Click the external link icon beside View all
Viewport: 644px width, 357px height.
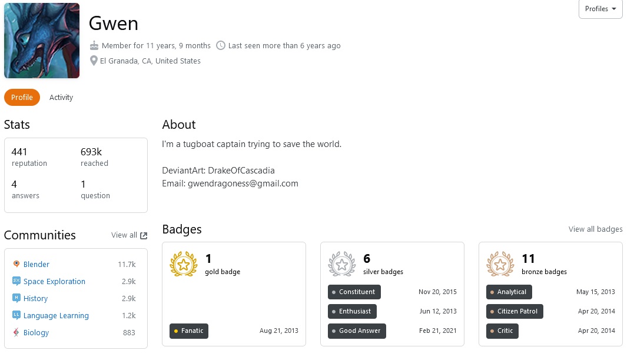click(143, 235)
